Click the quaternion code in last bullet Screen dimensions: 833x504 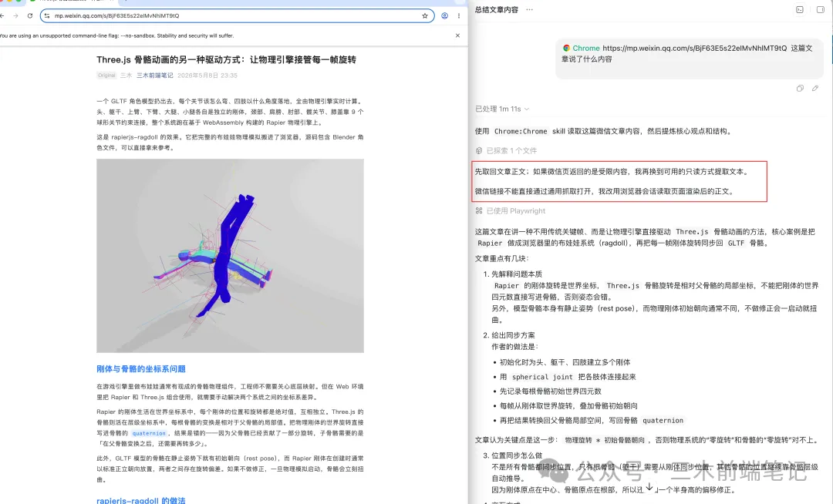[663, 421]
